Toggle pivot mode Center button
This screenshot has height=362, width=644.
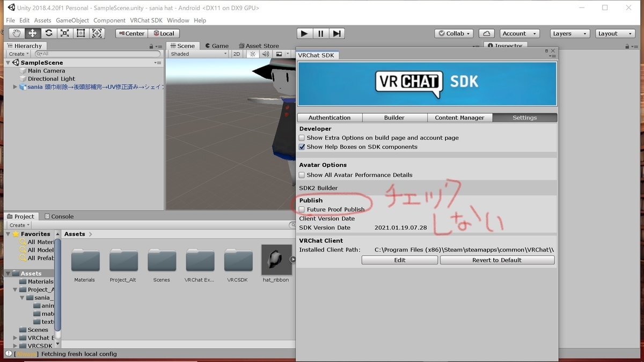[131, 33]
